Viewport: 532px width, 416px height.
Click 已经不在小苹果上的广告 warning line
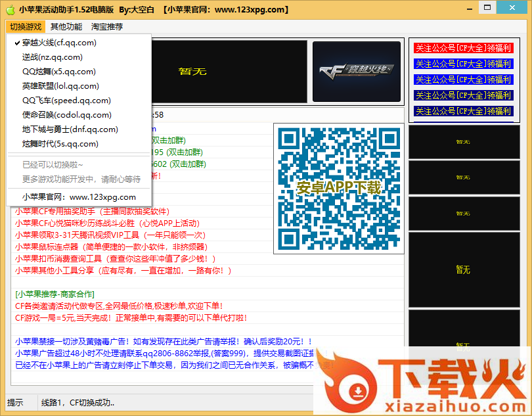[175, 365]
